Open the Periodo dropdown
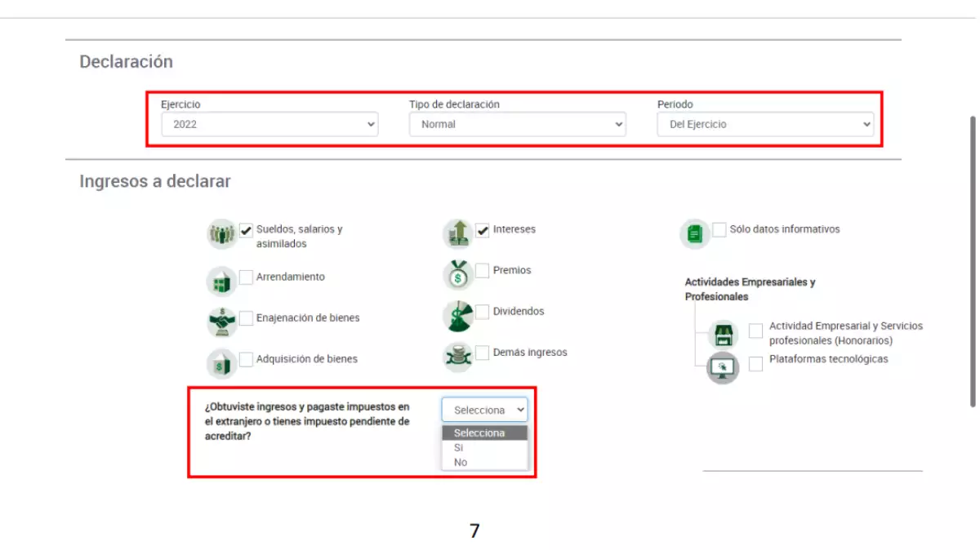Image resolution: width=980 pixels, height=550 pixels. click(x=765, y=125)
